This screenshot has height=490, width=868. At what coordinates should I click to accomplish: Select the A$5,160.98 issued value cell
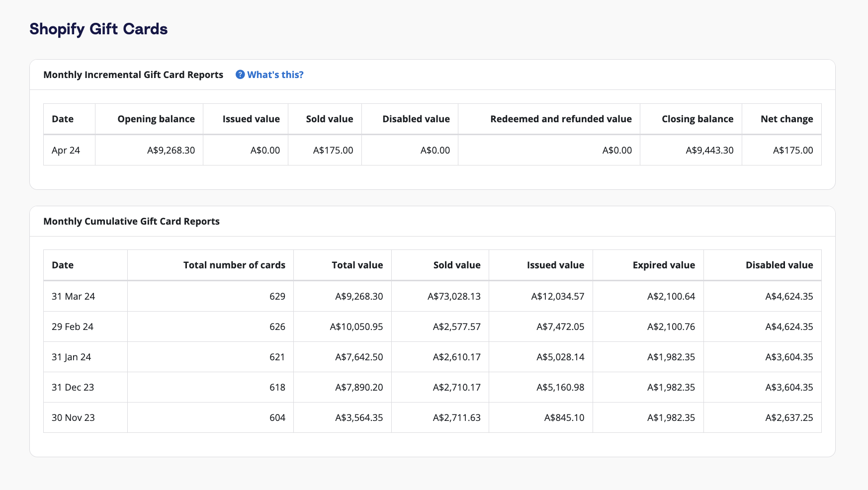[x=541, y=387]
